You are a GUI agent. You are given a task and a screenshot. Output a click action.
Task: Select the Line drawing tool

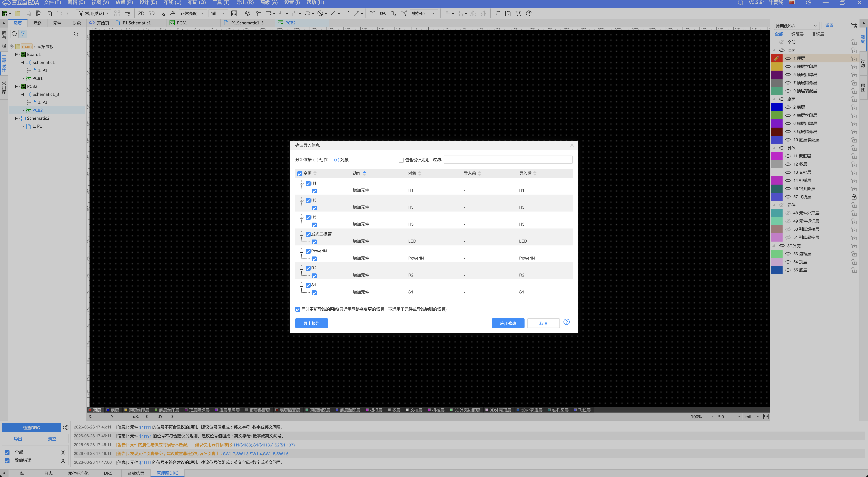click(333, 13)
